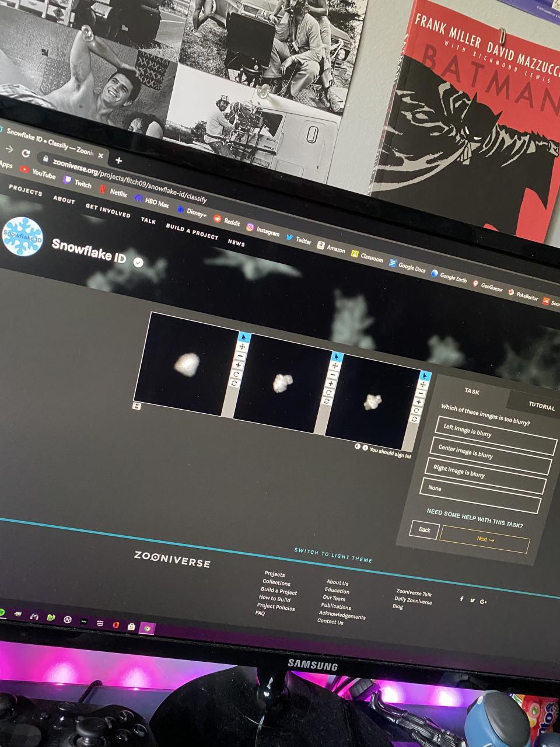Screen dimensions: 560x747
Task: Open subject info icon below right image
Action: tap(365, 448)
